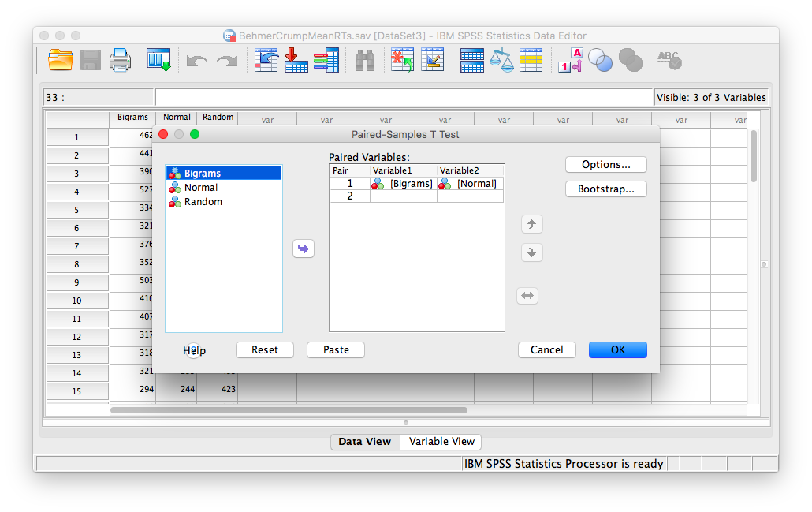Click the cell containing 423 in row 15
812x512 pixels.
click(x=218, y=389)
